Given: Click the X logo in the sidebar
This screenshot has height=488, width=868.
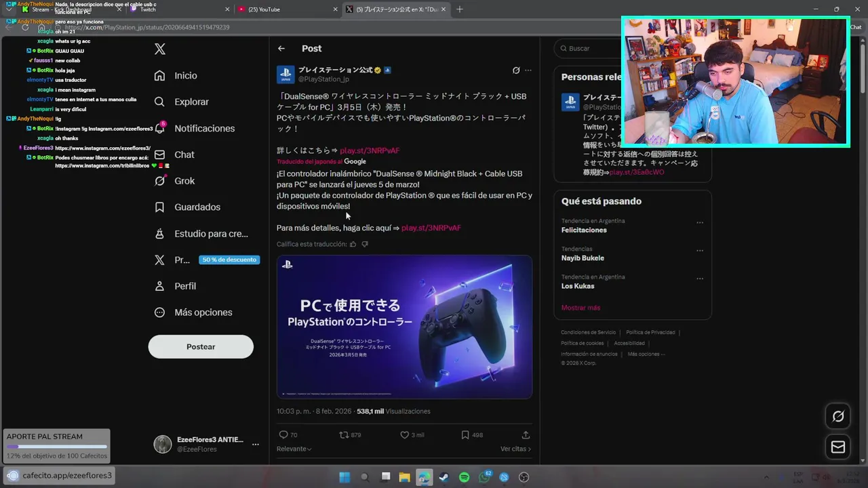Looking at the screenshot, I should [x=160, y=49].
